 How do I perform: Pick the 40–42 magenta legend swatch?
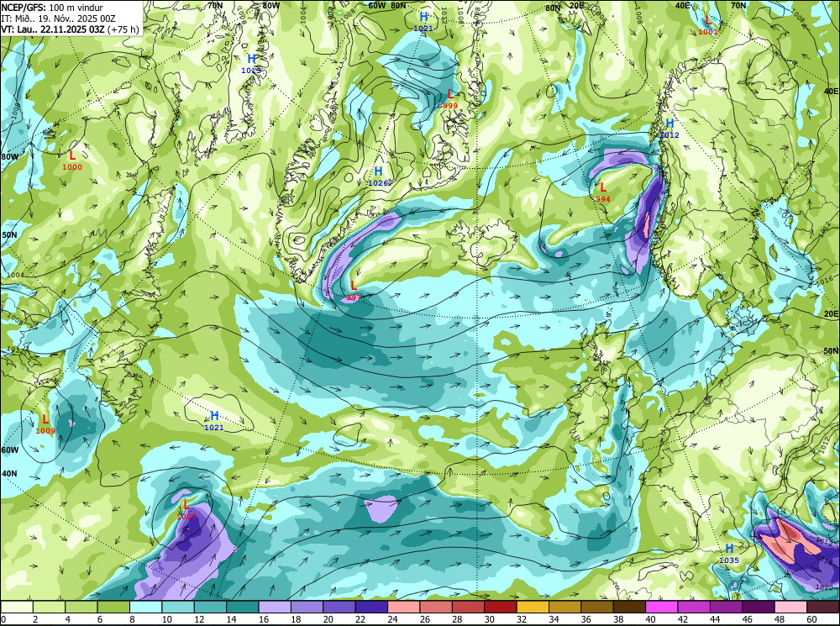pyautogui.click(x=662, y=607)
